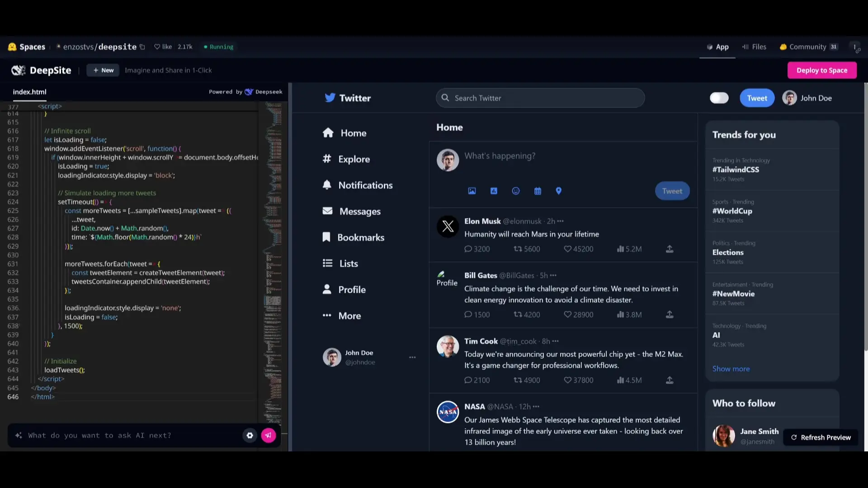Click the preview page scrollbar
868x488 pixels.
[x=866, y=217]
